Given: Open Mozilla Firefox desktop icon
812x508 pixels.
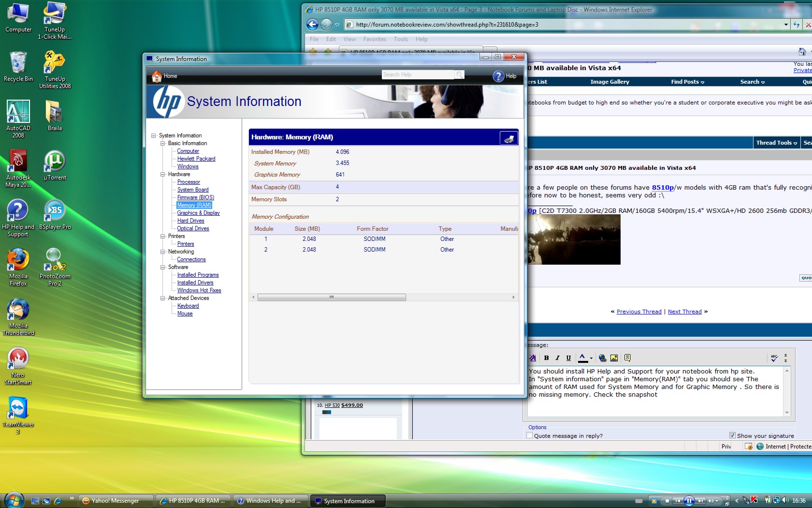Looking at the screenshot, I should pos(18,267).
